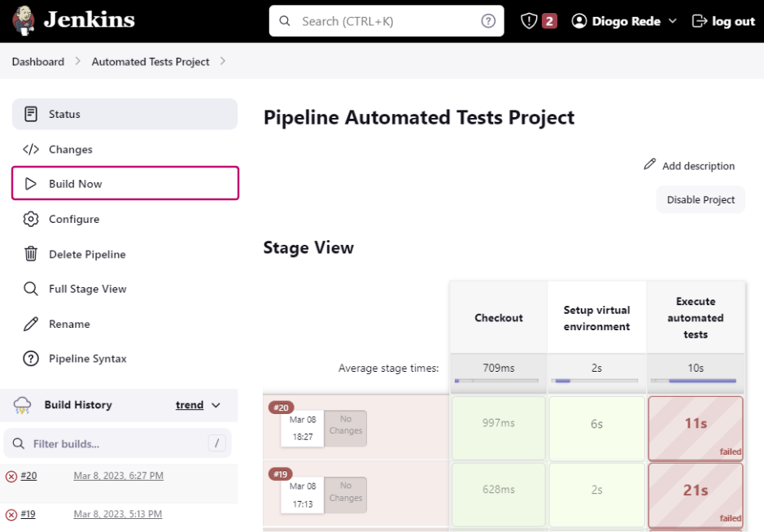Click the Execute automated tests average time bar
764x532 pixels.
pyautogui.click(x=695, y=380)
